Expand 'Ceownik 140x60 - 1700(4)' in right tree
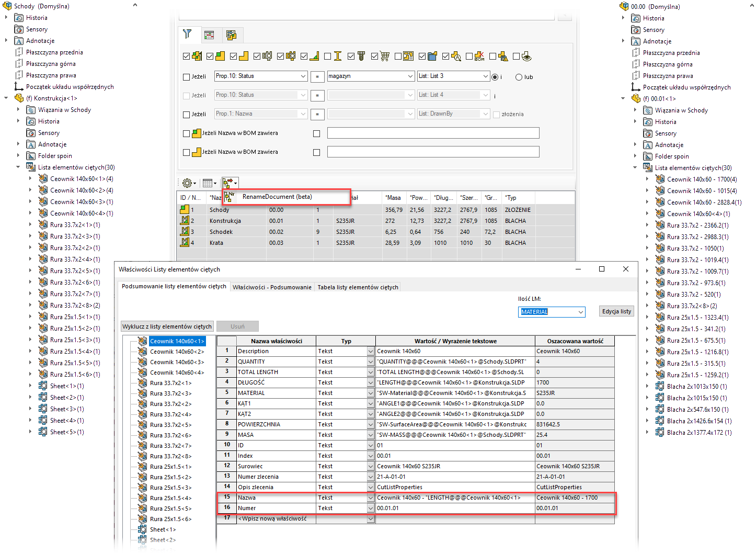756x553 pixels. (x=647, y=179)
